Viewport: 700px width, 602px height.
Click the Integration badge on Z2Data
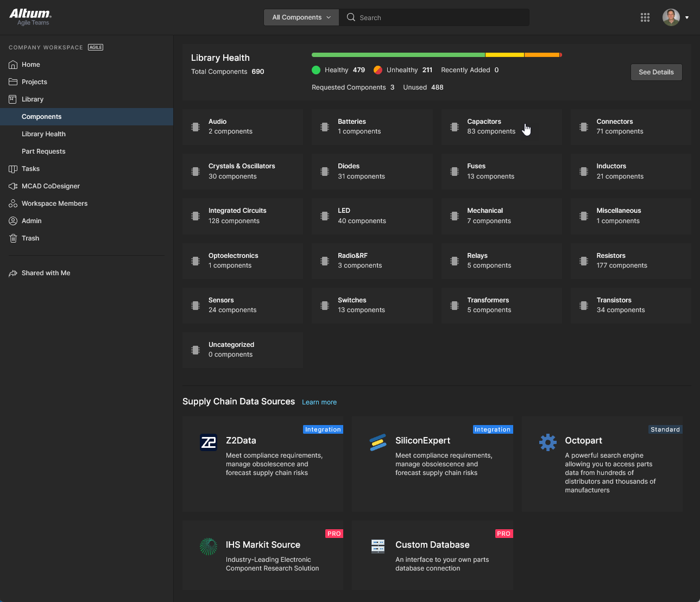pos(323,429)
